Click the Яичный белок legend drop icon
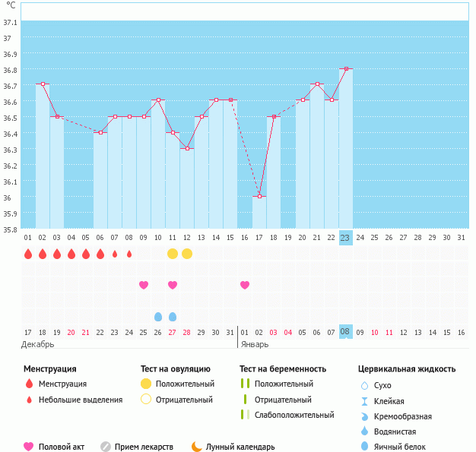This screenshot has width=476, height=452. (365, 447)
